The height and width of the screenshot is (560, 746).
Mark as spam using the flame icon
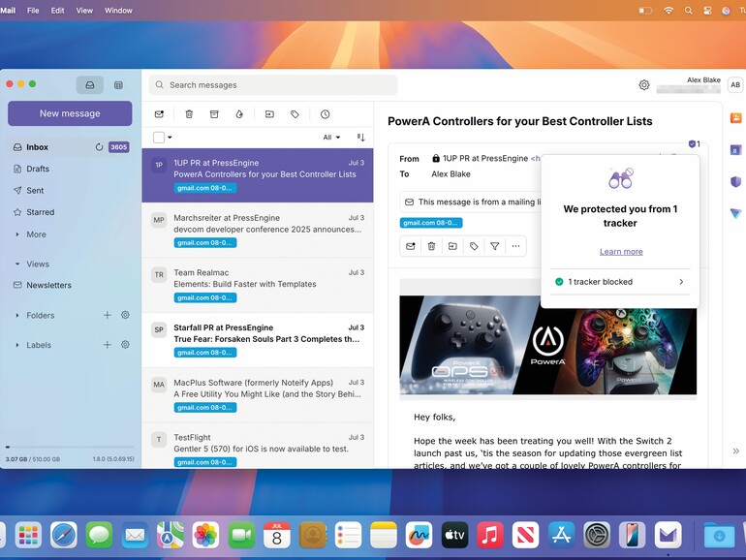pos(239,114)
